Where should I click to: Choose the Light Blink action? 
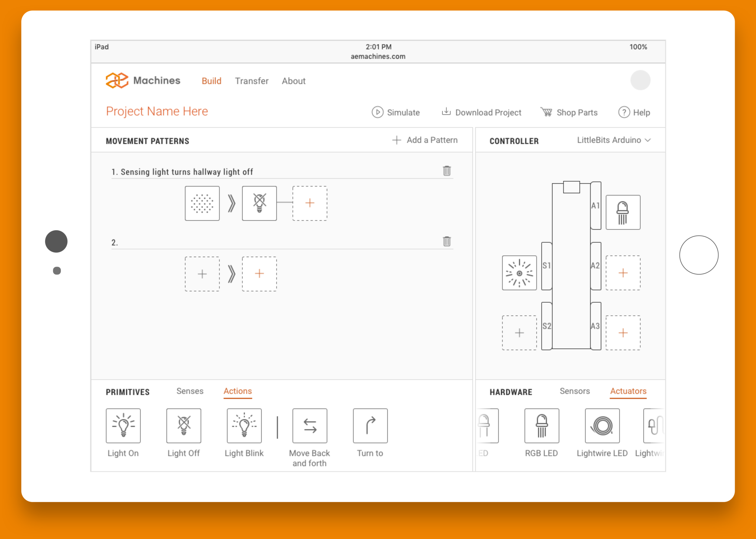point(244,426)
